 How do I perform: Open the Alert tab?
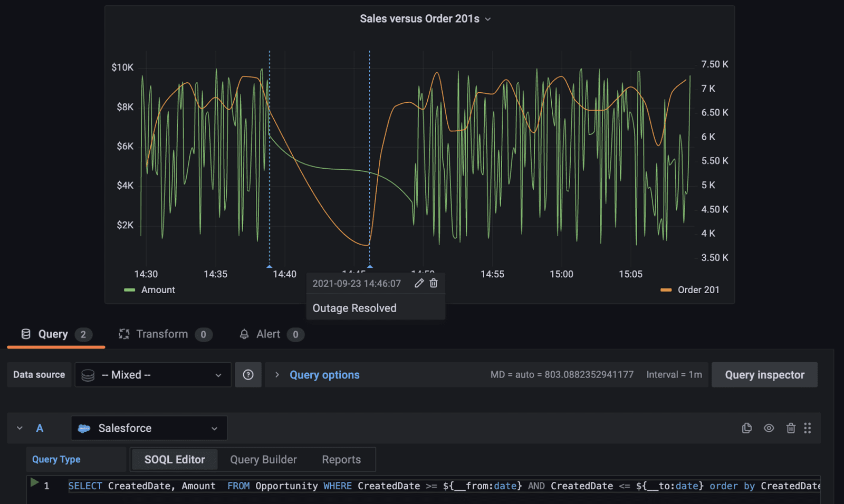pos(268,334)
